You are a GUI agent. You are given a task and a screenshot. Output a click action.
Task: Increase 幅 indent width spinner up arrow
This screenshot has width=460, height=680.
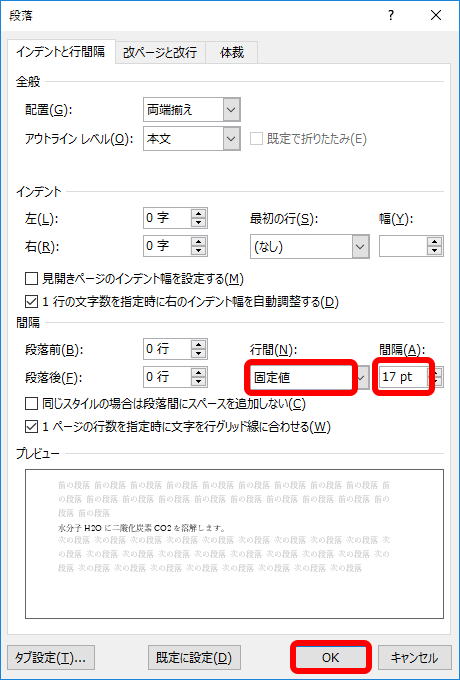point(434,242)
